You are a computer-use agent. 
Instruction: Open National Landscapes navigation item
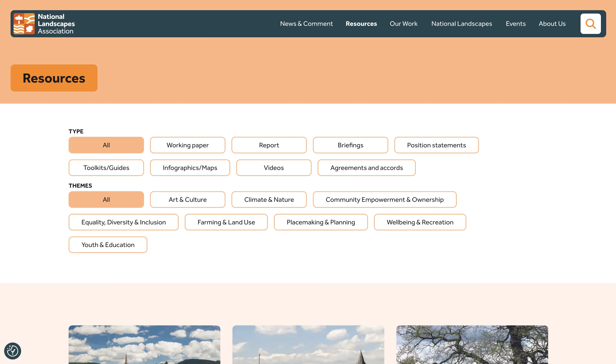[461, 24]
